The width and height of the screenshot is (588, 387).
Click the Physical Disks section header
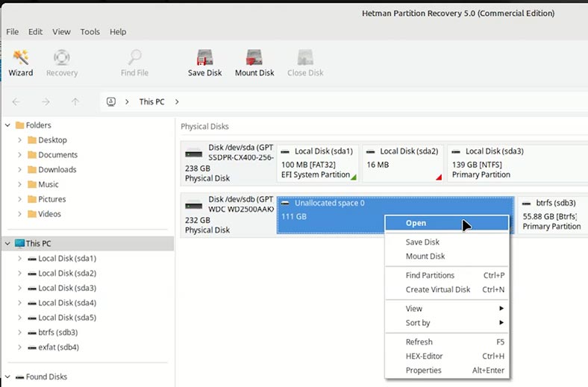[204, 127]
